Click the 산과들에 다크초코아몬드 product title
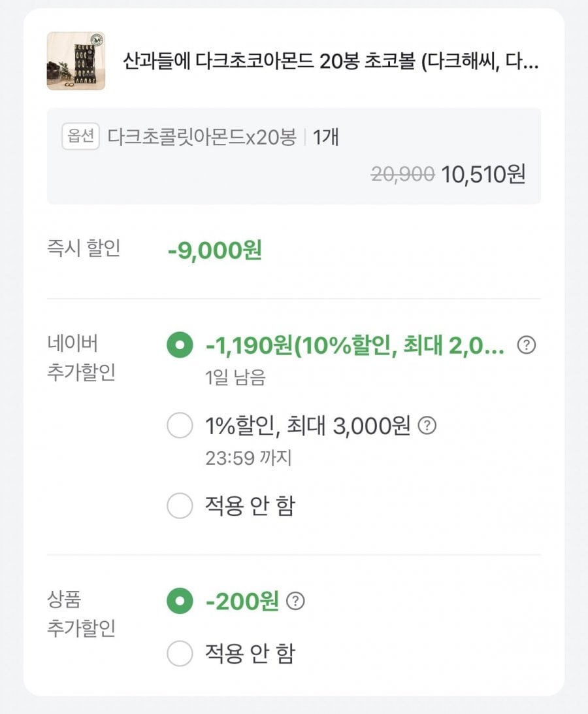The image size is (588, 714). [331, 62]
